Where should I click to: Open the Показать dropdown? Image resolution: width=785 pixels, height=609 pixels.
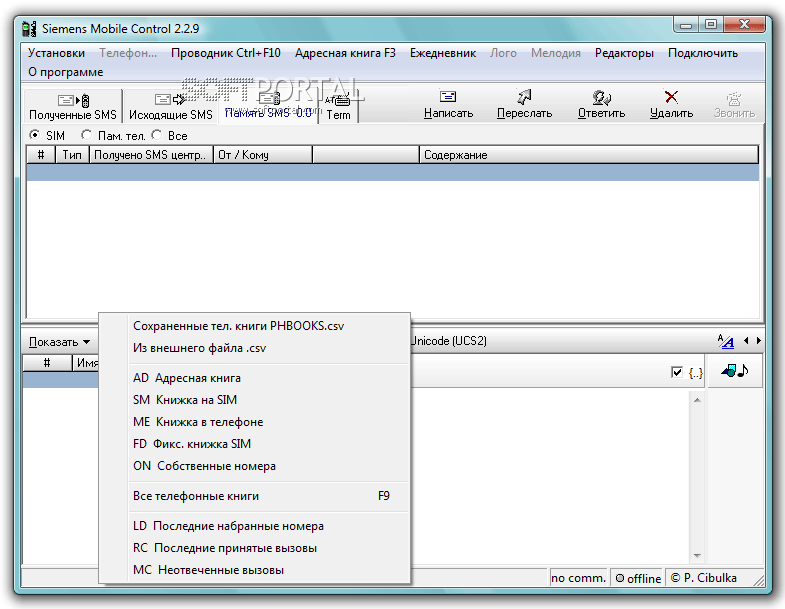pos(59,342)
